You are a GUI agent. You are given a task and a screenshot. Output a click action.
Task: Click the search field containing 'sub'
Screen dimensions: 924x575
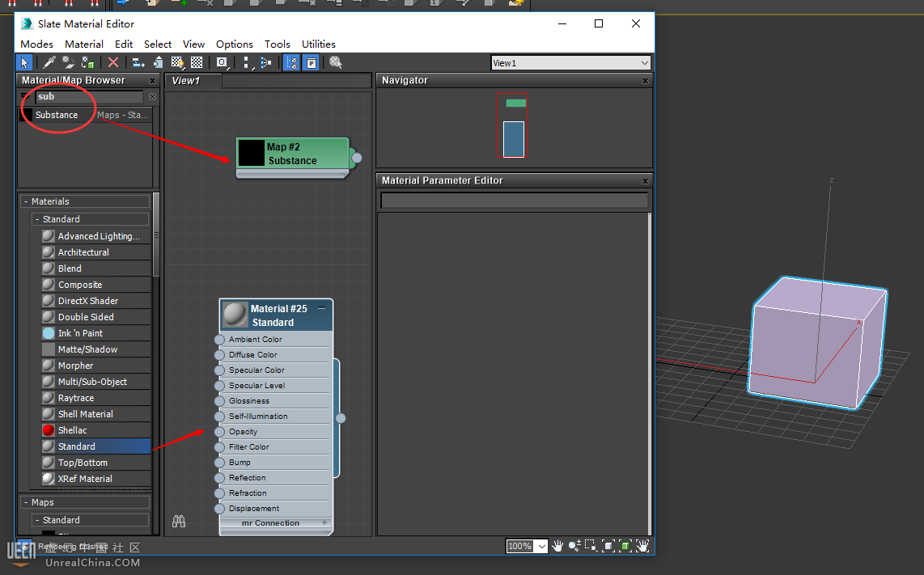point(89,96)
